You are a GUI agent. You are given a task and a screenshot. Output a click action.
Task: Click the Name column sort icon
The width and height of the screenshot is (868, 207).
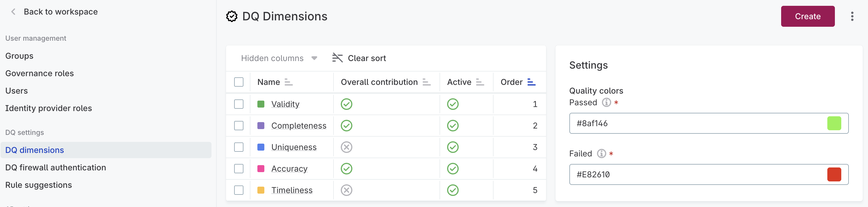pos(288,82)
